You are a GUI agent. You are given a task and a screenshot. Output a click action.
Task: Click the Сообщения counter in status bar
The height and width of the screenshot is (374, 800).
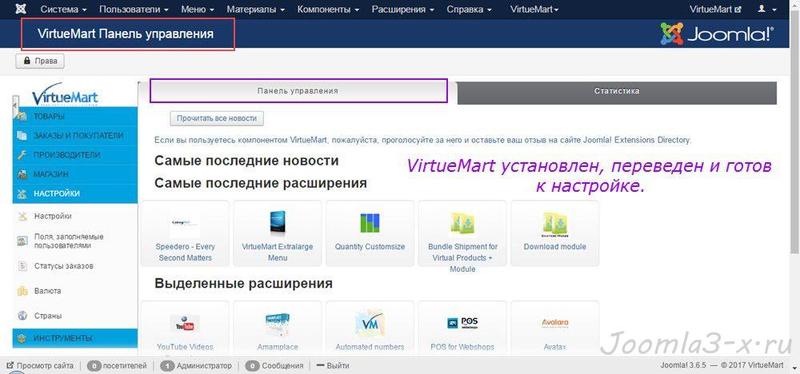point(274,366)
